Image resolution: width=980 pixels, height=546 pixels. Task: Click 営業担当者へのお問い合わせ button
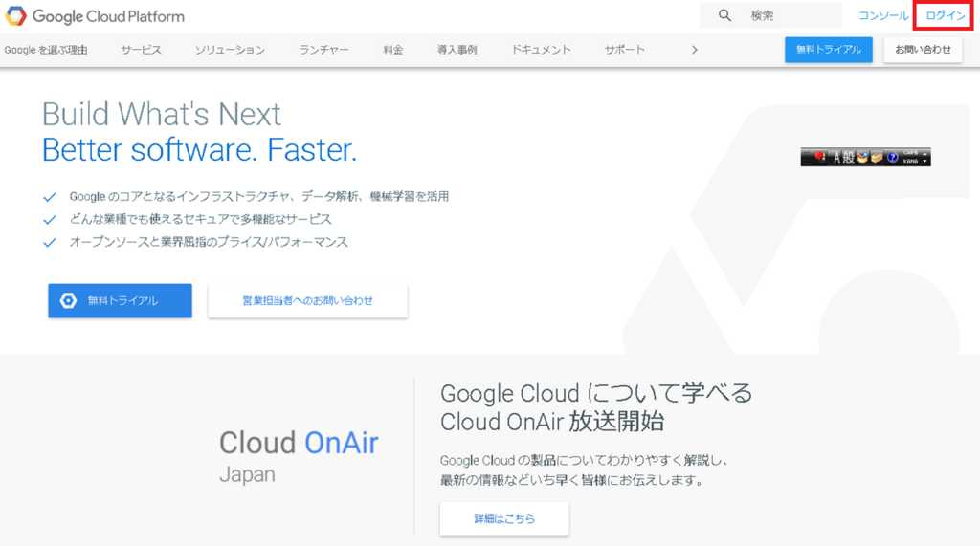coord(307,300)
